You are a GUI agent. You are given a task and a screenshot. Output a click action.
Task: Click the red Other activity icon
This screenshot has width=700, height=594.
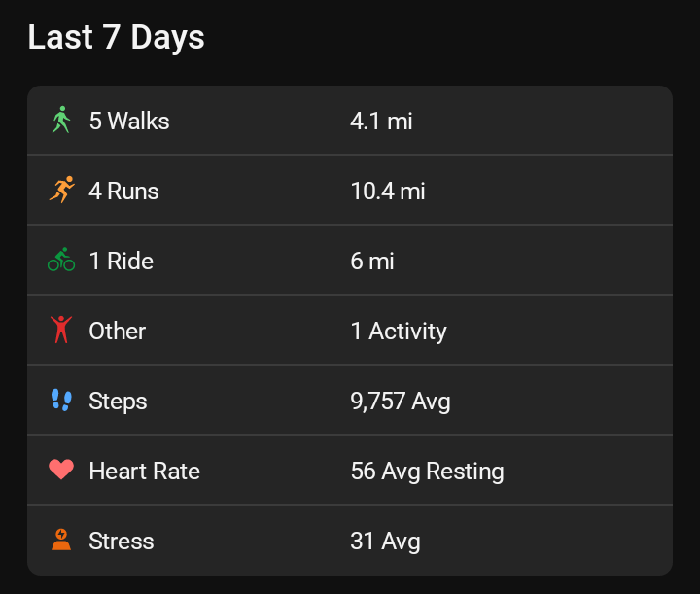click(x=61, y=331)
